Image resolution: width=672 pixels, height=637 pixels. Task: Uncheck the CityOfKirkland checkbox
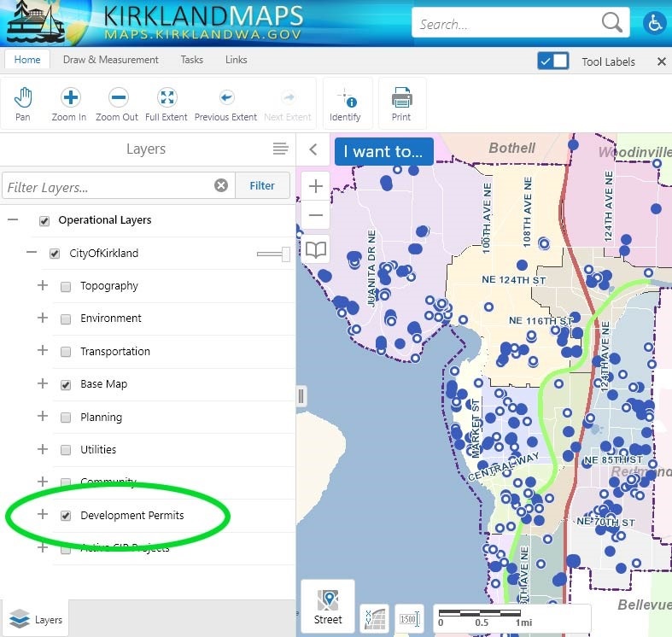coord(55,254)
